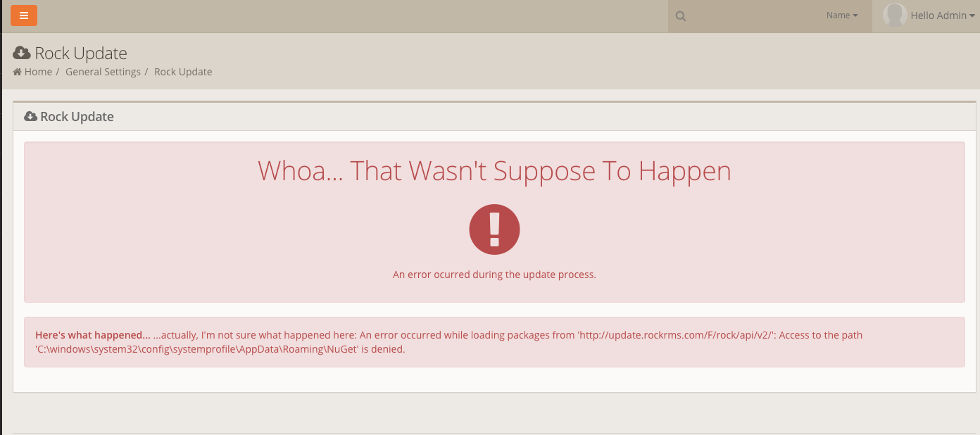Click inside the search input area
Viewport: 980px width, 435px height.
click(746, 15)
